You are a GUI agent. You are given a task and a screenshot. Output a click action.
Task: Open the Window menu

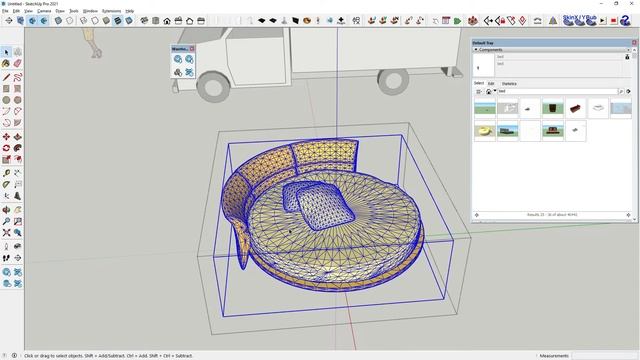(90, 11)
